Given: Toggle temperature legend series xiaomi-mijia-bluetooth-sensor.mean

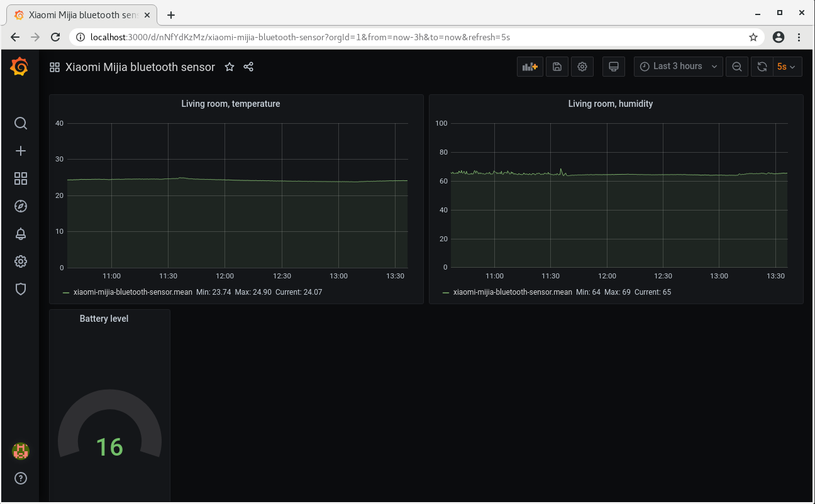Looking at the screenshot, I should (x=133, y=292).
